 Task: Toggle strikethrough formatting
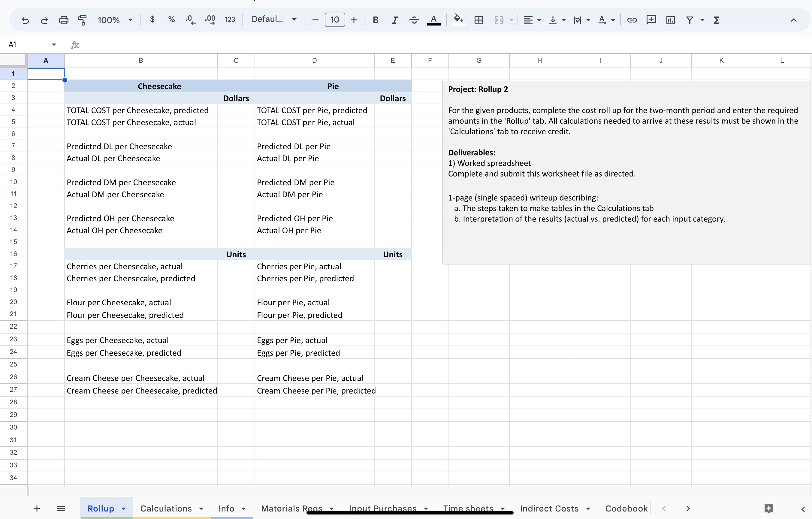click(x=414, y=20)
